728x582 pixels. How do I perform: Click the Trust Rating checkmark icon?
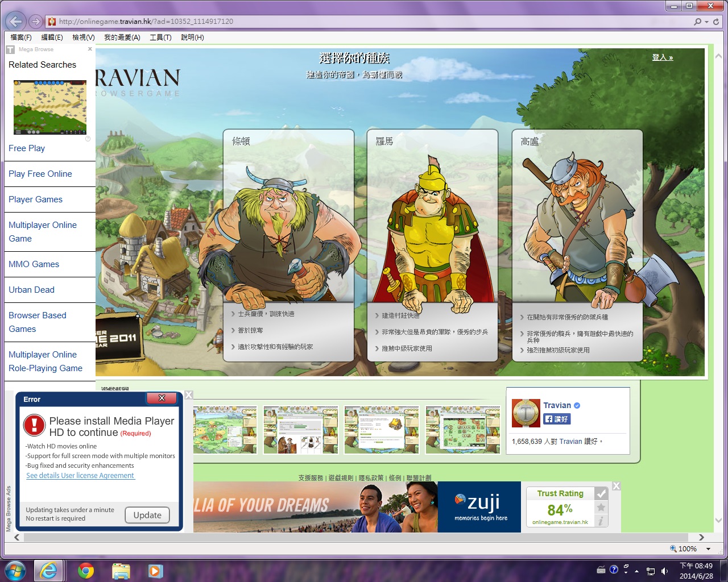pyautogui.click(x=601, y=494)
